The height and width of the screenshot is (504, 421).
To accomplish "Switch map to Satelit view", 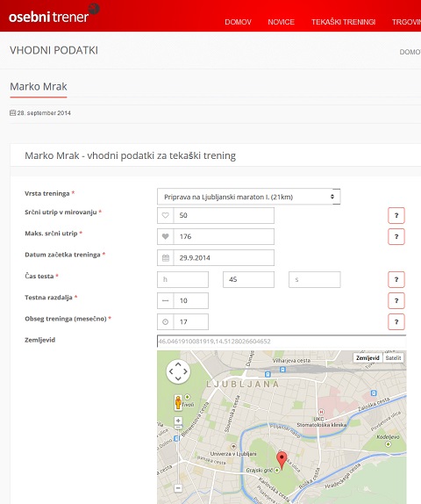I will point(393,357).
